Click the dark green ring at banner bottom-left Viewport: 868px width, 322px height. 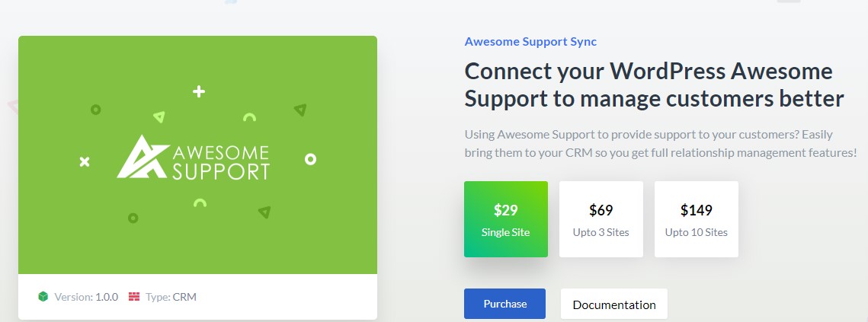(x=133, y=218)
